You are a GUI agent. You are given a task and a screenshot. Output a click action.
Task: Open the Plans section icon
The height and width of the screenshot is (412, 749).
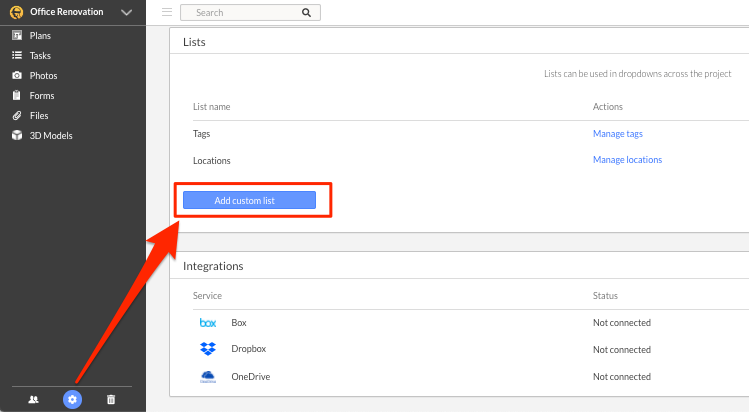pos(17,35)
